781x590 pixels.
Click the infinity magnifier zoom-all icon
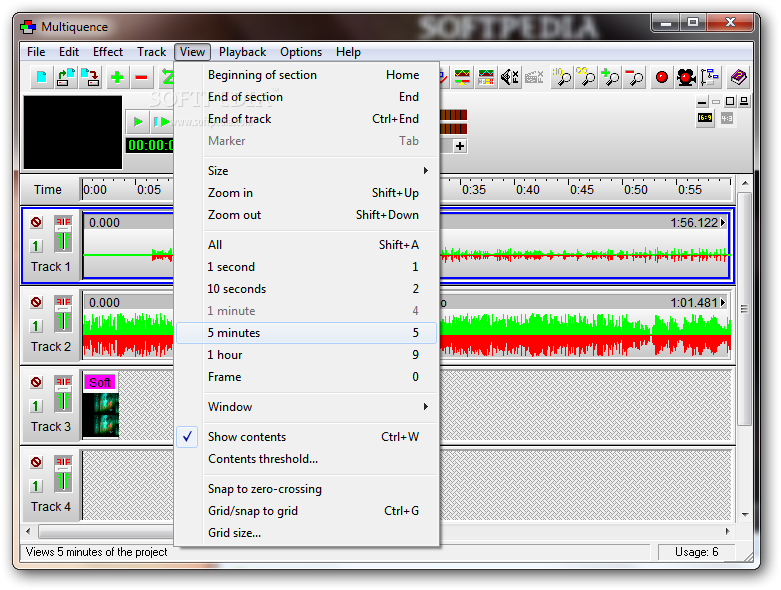click(x=586, y=78)
